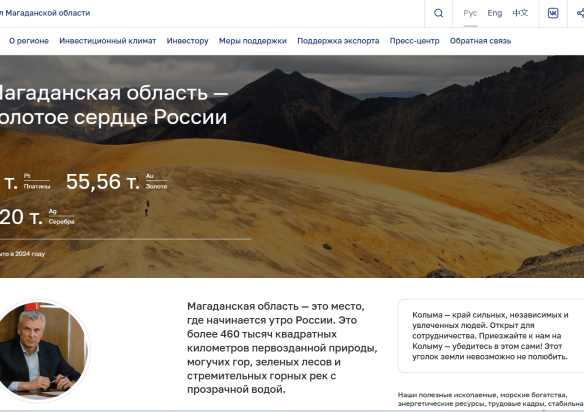Open the 'Пресс-центр' menu item
Screen dimensions: 584x412
coord(415,41)
